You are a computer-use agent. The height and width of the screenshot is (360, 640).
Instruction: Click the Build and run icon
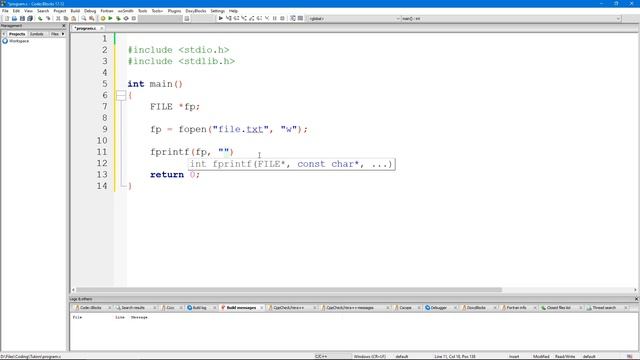coord(118,18)
